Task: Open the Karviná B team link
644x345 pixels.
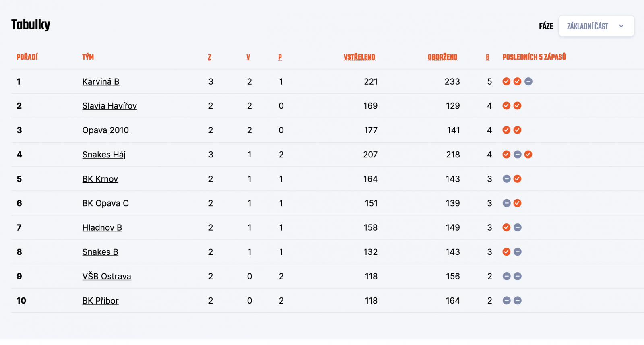Action: 101,82
